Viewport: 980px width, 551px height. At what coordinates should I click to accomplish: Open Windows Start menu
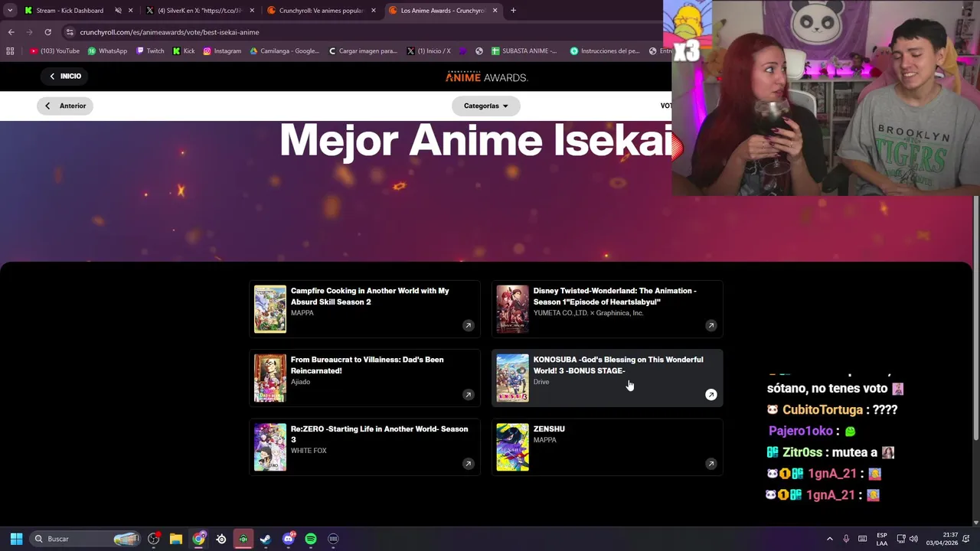(x=16, y=539)
